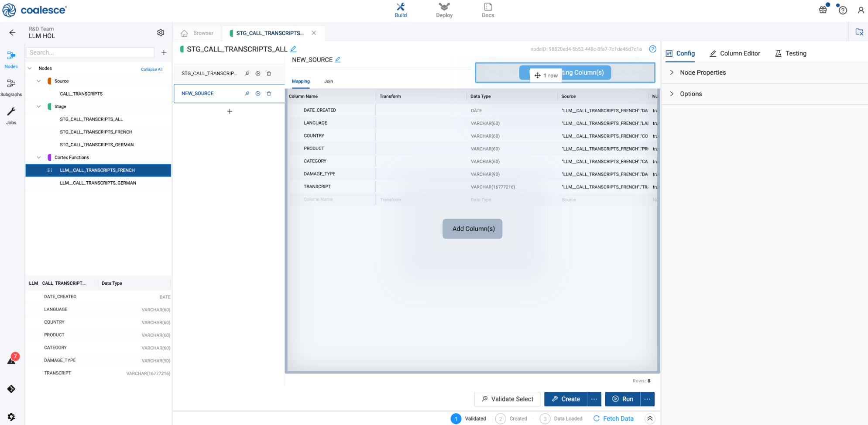Viewport: 868px width, 425px height.
Task: Open the Build section
Action: [400, 10]
